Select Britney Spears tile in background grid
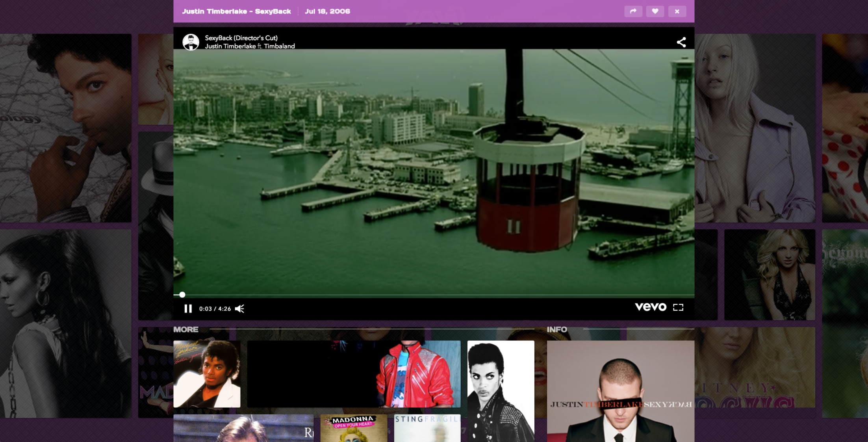Viewport: 868px width, 442px height. [770, 275]
